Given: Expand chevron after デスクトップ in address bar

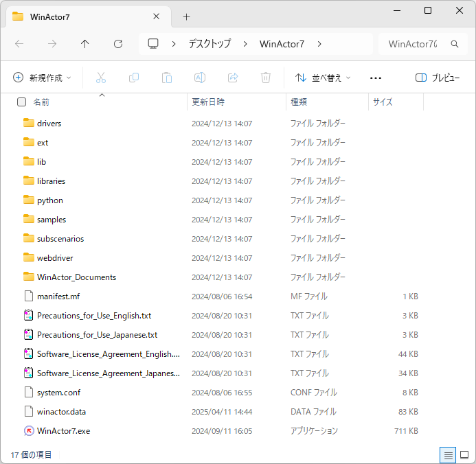Looking at the screenshot, I should [x=245, y=44].
